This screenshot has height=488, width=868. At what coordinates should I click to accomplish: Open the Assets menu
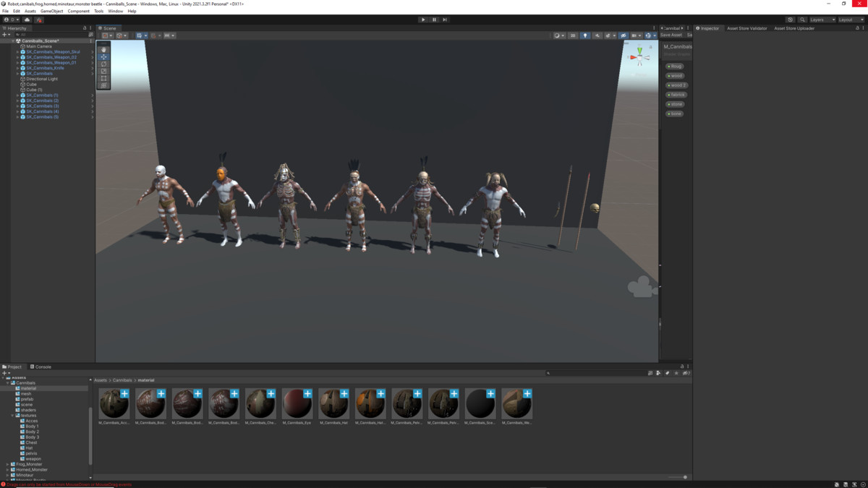click(x=30, y=11)
